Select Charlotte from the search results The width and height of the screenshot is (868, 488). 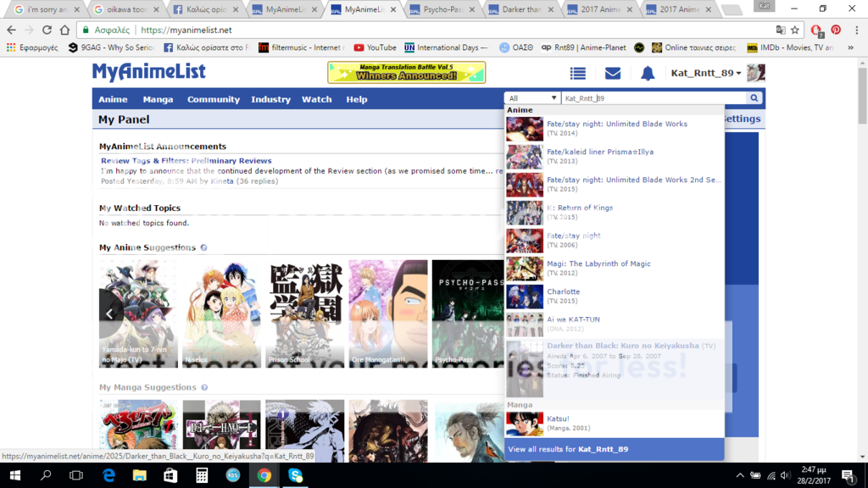564,291
